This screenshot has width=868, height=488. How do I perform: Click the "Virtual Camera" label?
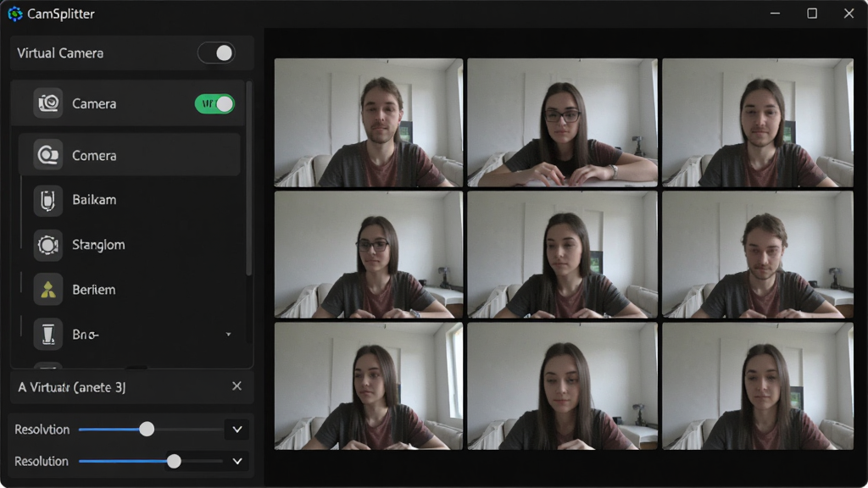60,53
